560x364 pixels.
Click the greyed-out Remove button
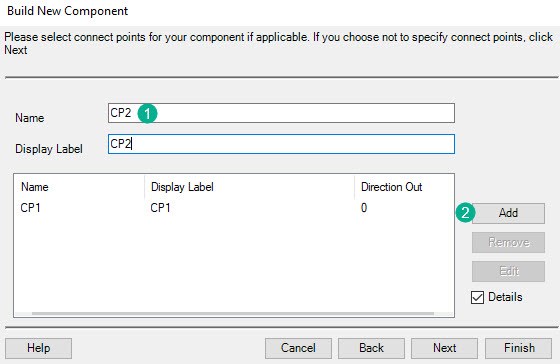pyautogui.click(x=508, y=242)
